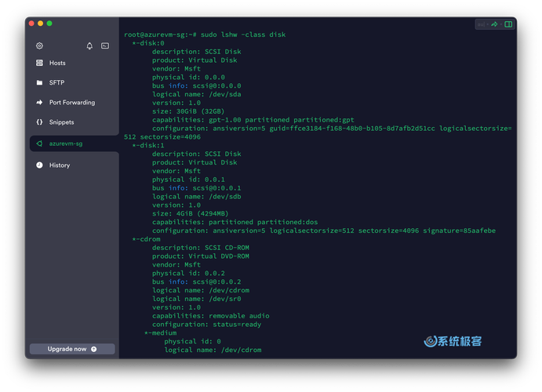Viewport: 542px width, 392px height.
Task: Click the autocomplete indicator in terminal toolbar
Action: click(482, 24)
